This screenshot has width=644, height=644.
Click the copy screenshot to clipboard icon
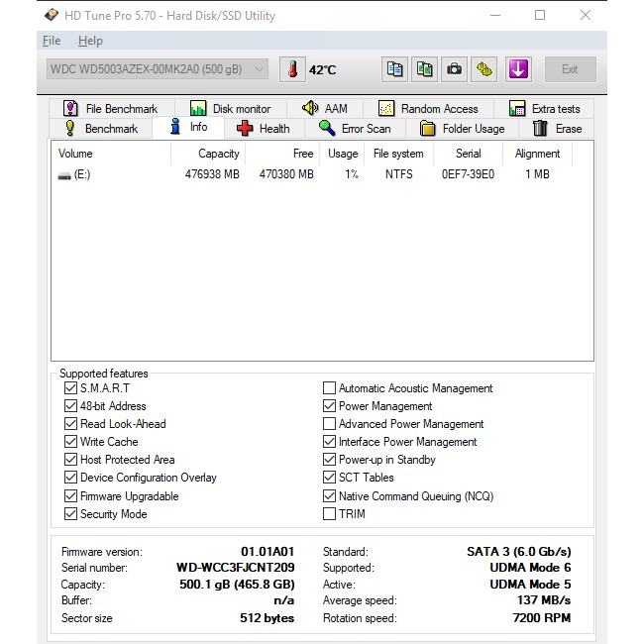[x=424, y=69]
